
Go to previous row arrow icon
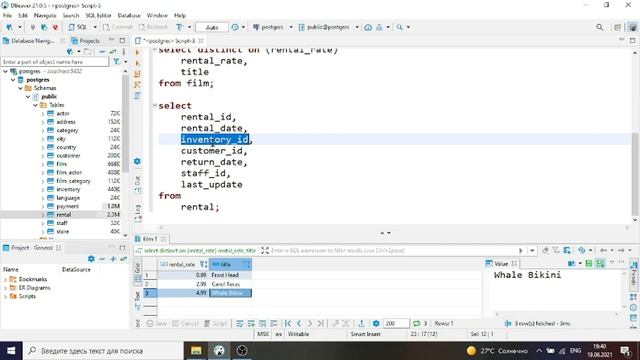pyautogui.click(x=299, y=324)
